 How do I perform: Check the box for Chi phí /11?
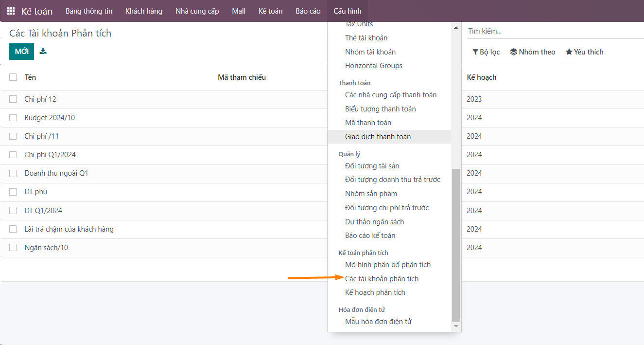(13, 136)
